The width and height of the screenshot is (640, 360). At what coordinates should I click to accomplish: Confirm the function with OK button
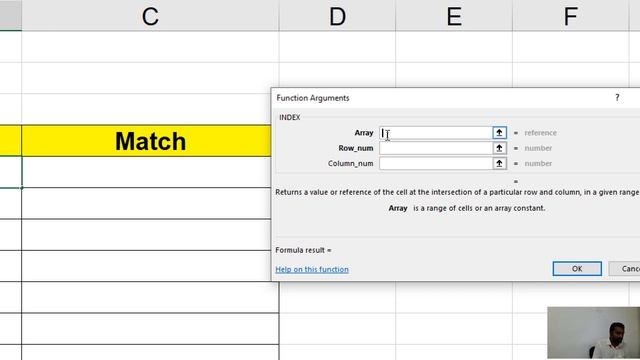click(577, 269)
